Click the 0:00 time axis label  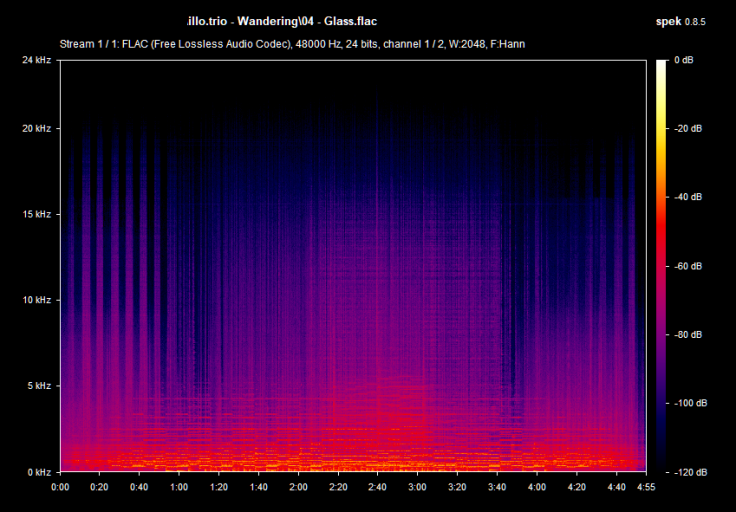60,487
